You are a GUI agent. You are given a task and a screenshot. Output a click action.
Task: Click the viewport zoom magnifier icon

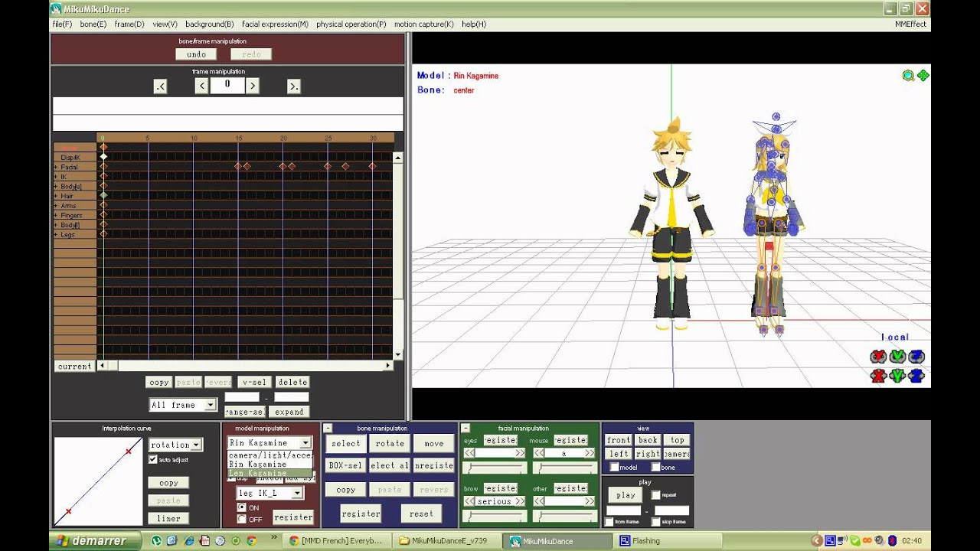(908, 75)
